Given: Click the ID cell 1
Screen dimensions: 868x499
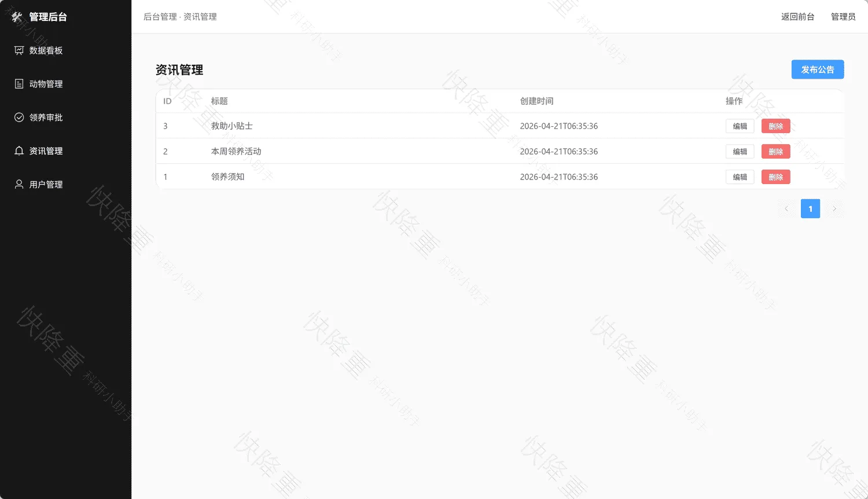Looking at the screenshot, I should point(165,177).
